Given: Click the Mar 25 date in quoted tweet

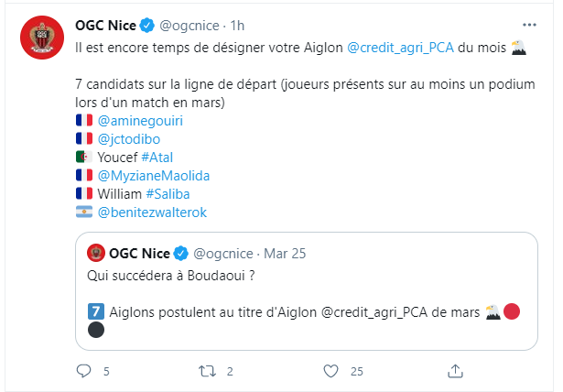Looking at the screenshot, I should click(x=285, y=254).
